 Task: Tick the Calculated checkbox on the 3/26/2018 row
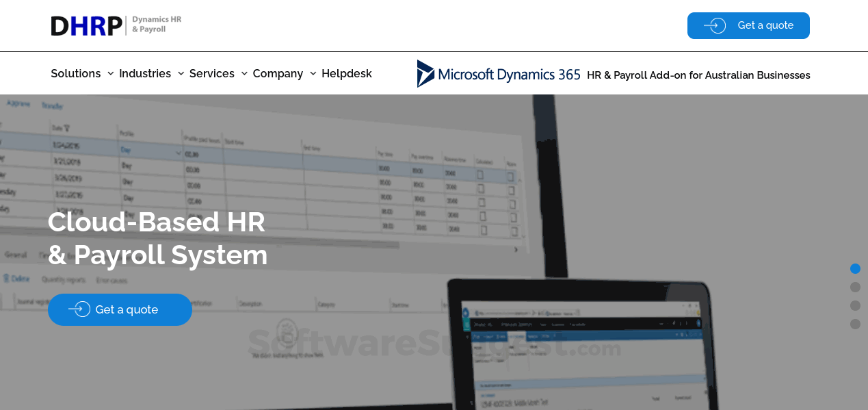tap(481, 201)
